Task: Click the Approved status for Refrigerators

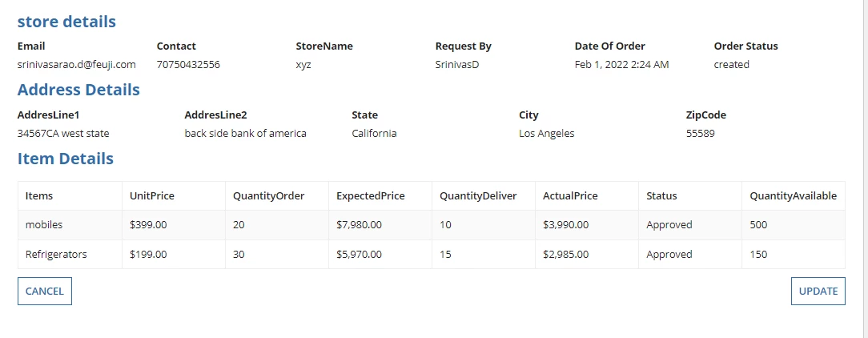Action: pyautogui.click(x=669, y=255)
